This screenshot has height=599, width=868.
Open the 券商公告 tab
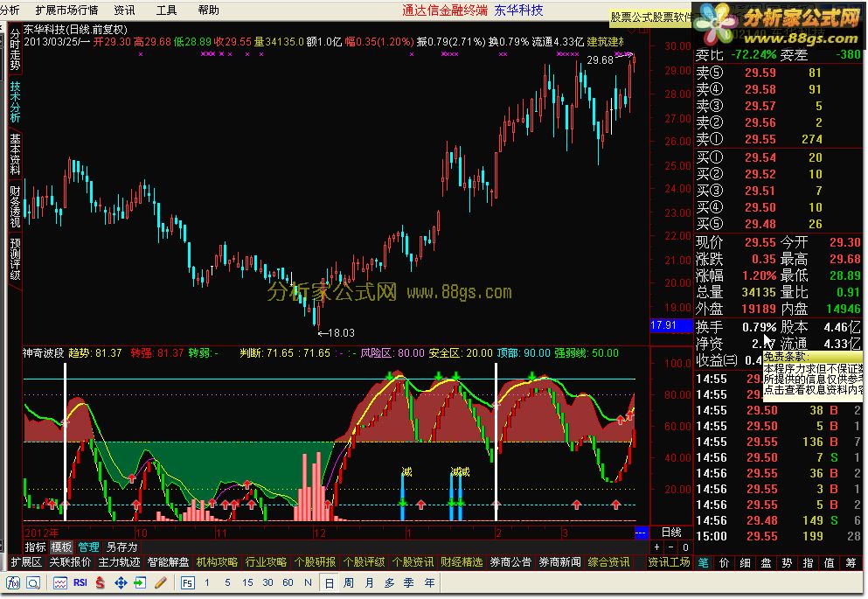point(511,562)
